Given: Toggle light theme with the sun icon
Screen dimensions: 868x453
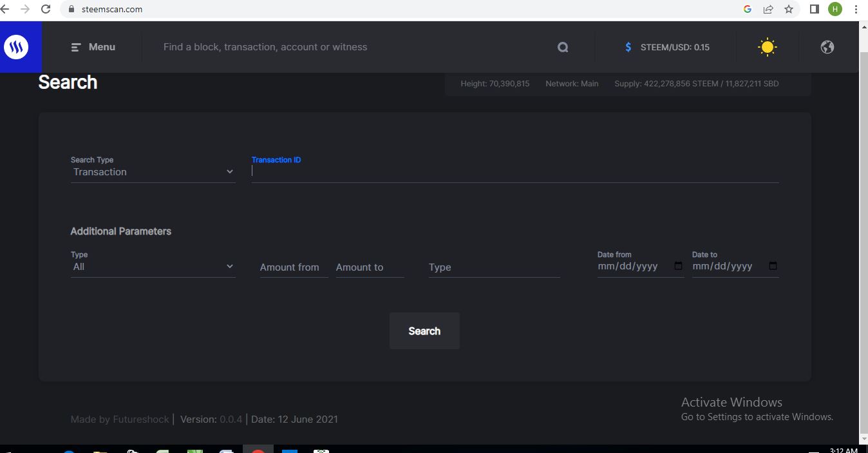Looking at the screenshot, I should [767, 47].
